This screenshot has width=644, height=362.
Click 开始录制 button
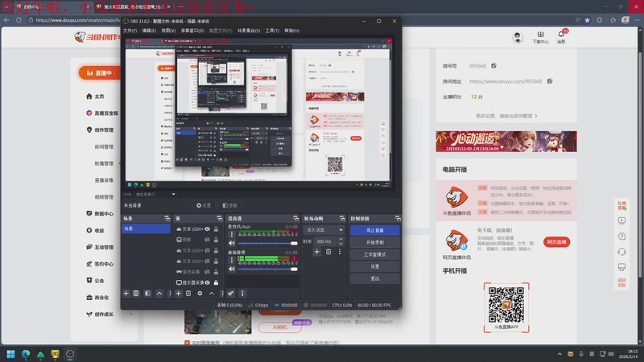tap(374, 242)
